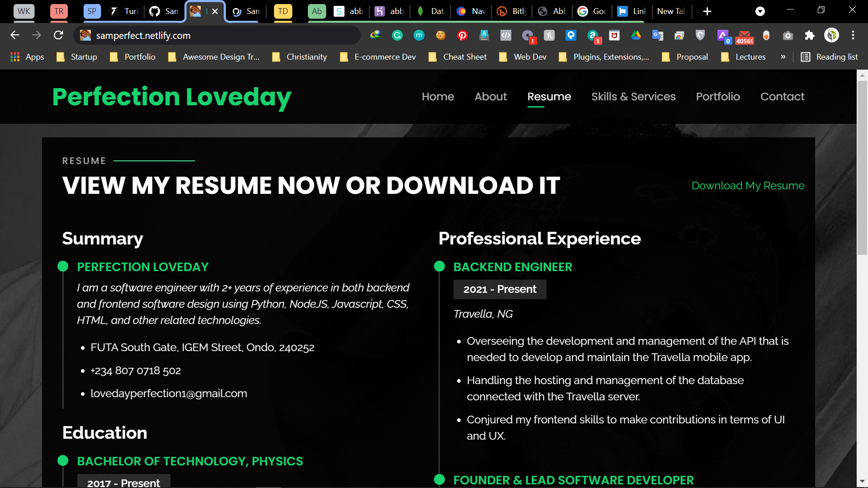Click the Extensions puzzle piece icon
The image size is (868, 488).
click(810, 35)
